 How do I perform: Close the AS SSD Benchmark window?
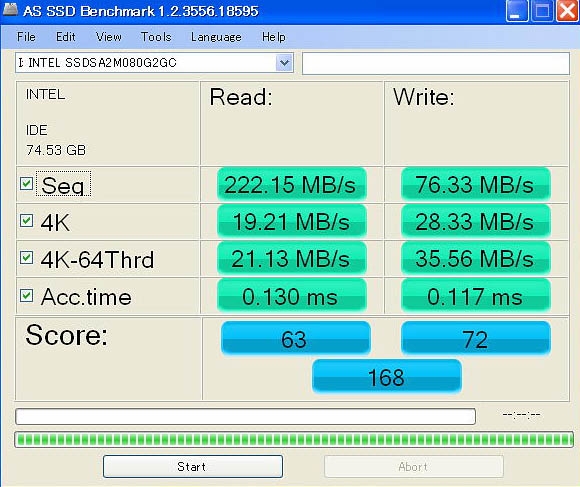pyautogui.click(x=567, y=11)
